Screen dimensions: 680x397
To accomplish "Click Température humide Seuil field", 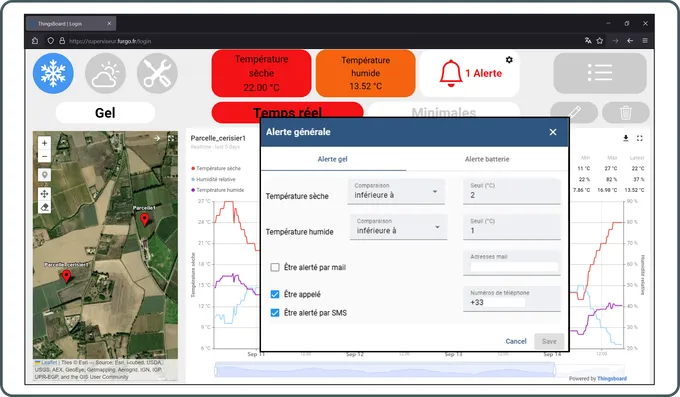I will 512,227.
